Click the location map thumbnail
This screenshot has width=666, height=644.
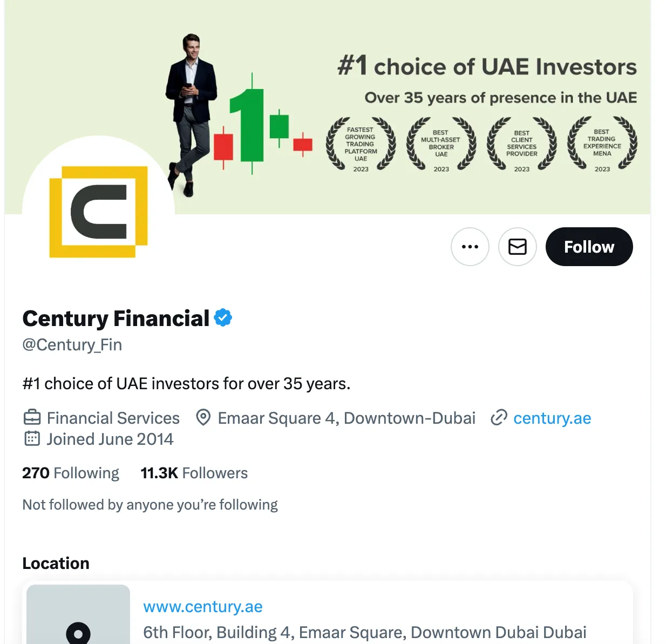(x=78, y=614)
